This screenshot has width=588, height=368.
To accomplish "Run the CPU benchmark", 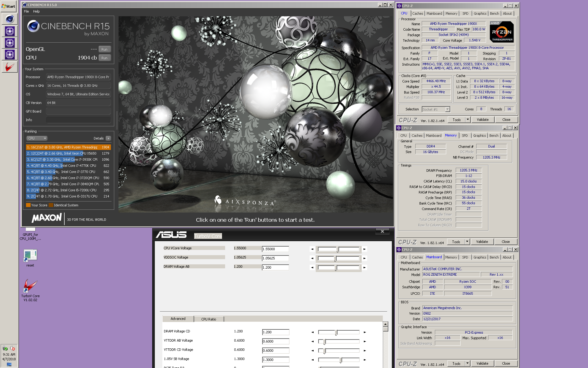I will pyautogui.click(x=104, y=58).
